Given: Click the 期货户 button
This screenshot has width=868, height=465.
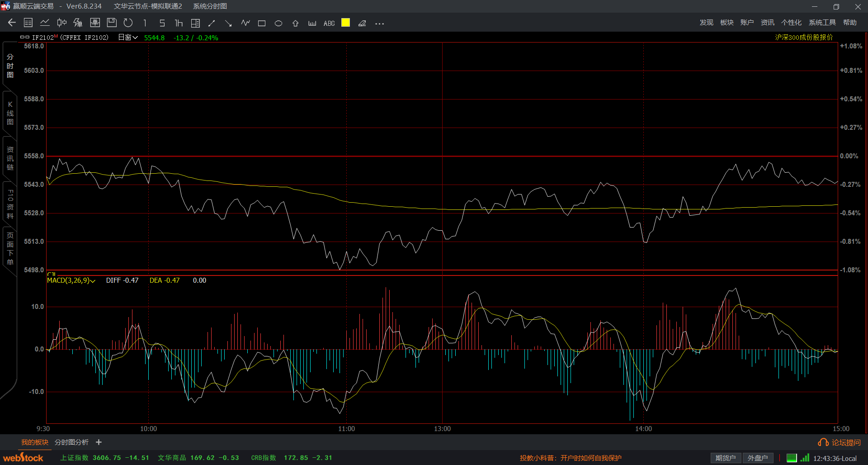Looking at the screenshot, I should 725,458.
